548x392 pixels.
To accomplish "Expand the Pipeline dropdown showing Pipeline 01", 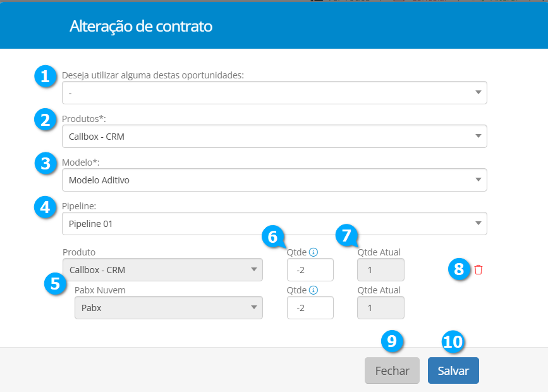I will tap(274, 223).
